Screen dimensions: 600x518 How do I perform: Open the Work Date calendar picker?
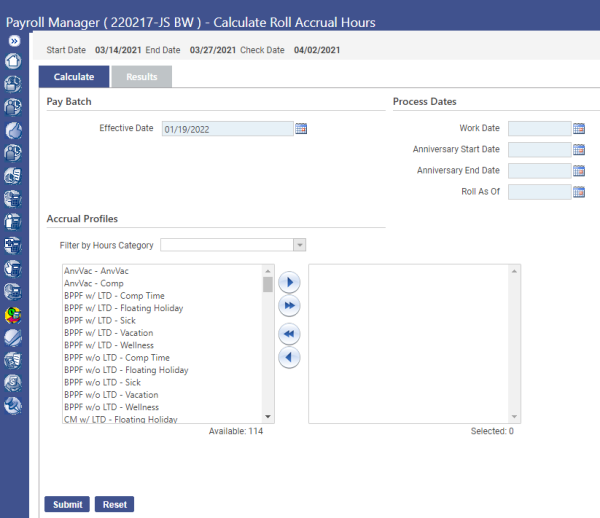pos(579,128)
